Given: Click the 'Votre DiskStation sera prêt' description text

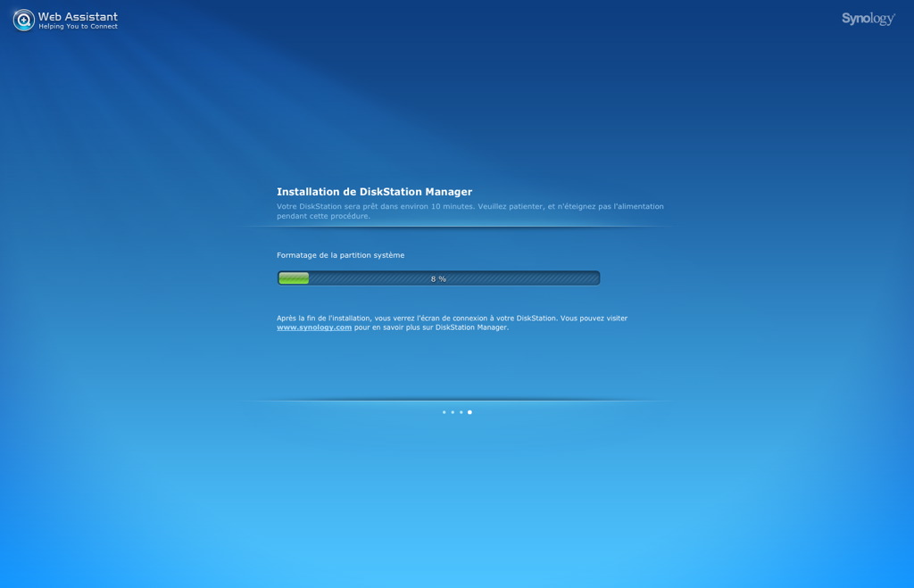Looking at the screenshot, I should [469, 211].
